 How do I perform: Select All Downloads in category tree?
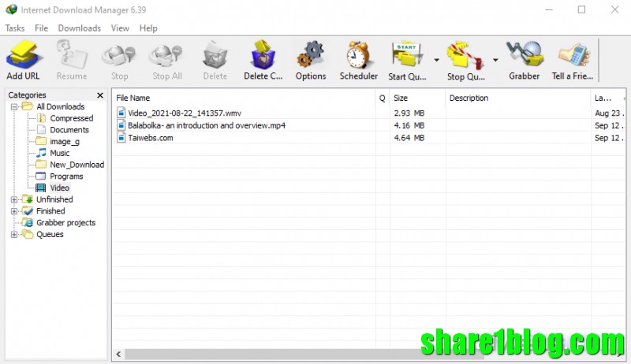coord(61,106)
